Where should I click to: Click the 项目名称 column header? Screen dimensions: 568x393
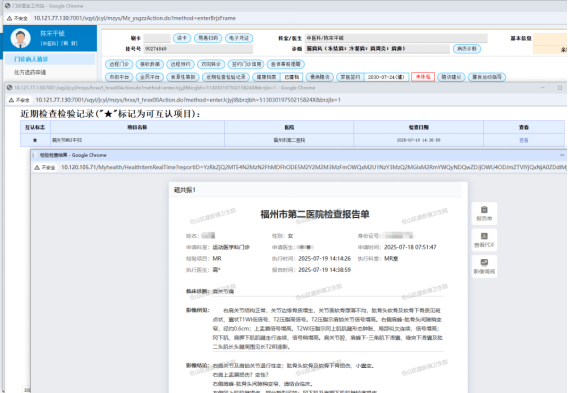[x=137, y=127]
